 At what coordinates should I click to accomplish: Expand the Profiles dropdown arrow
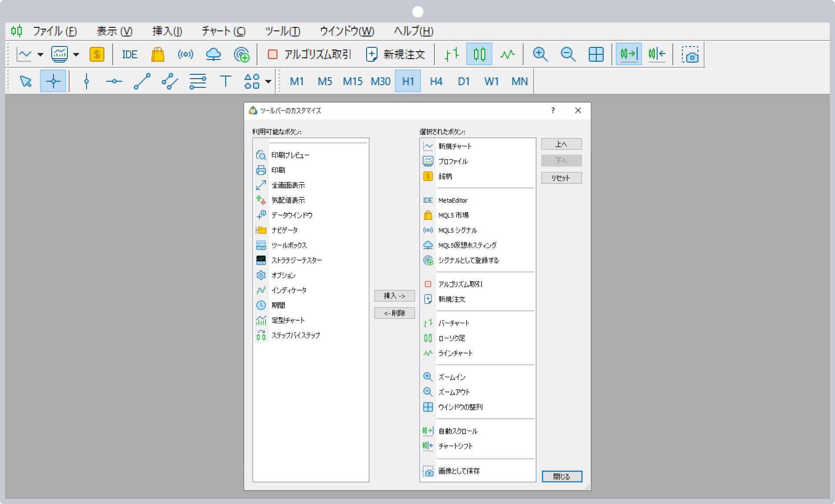click(76, 55)
